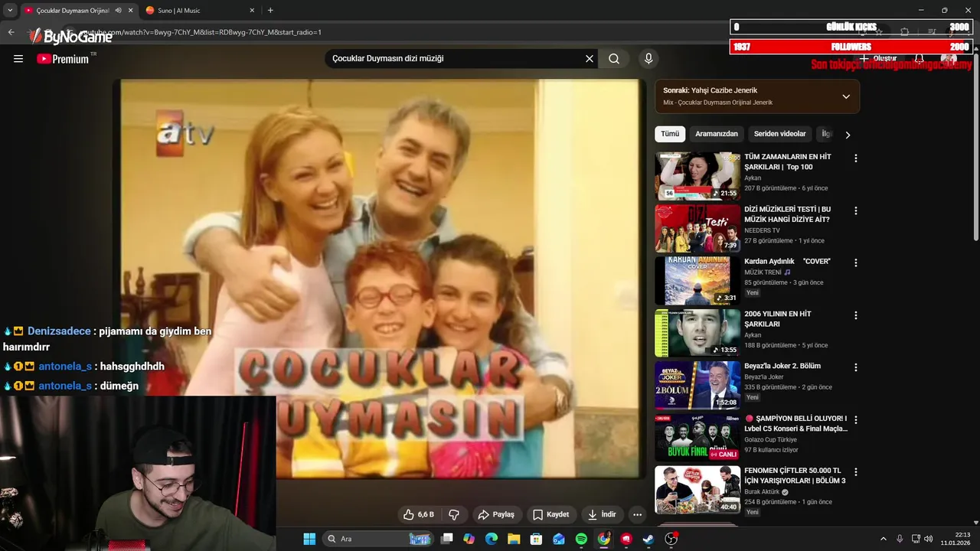Open Golazo Cup Türkiye channel name
The width and height of the screenshot is (980, 551).
point(770,440)
